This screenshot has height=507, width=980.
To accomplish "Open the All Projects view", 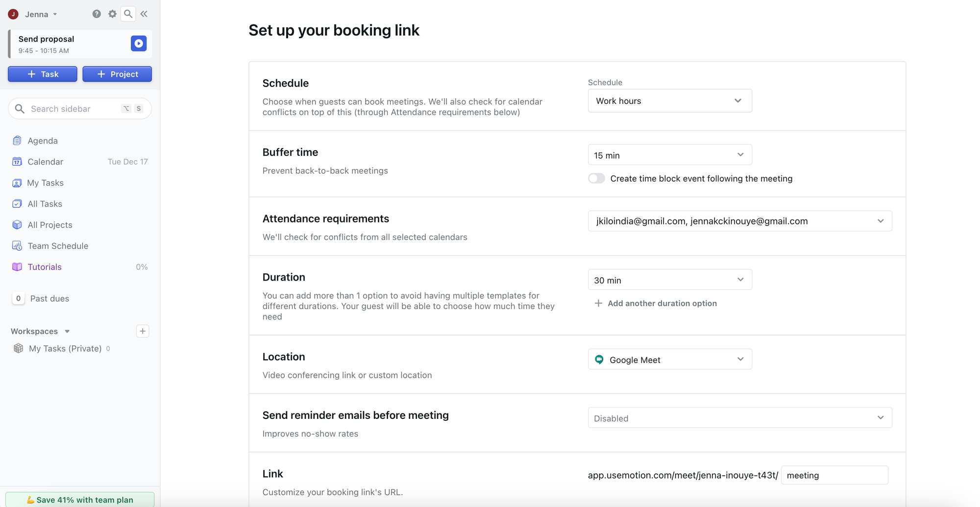I will coord(50,225).
